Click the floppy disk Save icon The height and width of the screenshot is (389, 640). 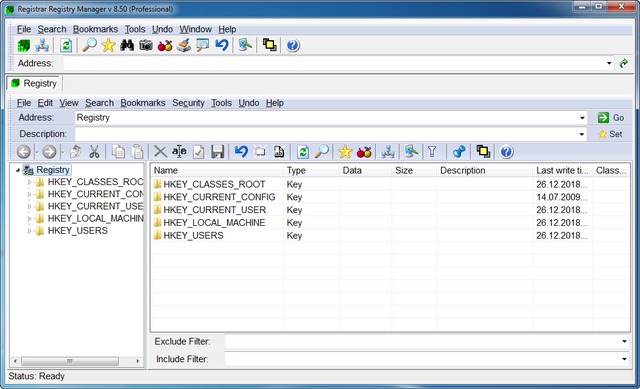[218, 152]
